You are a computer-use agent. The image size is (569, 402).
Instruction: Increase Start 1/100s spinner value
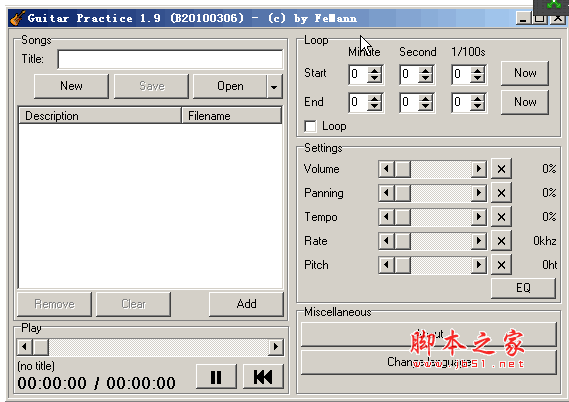tap(478, 70)
